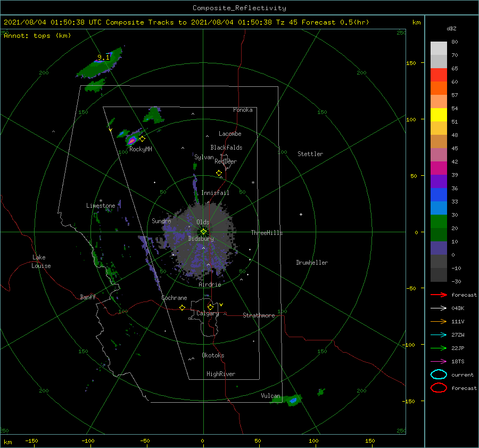Pick the orange 60 dBZ color swatch

click(x=439, y=88)
